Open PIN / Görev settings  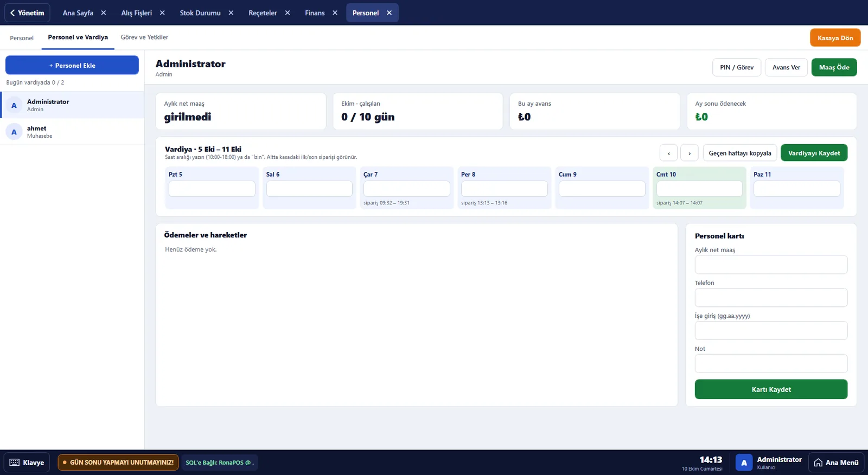pos(737,67)
